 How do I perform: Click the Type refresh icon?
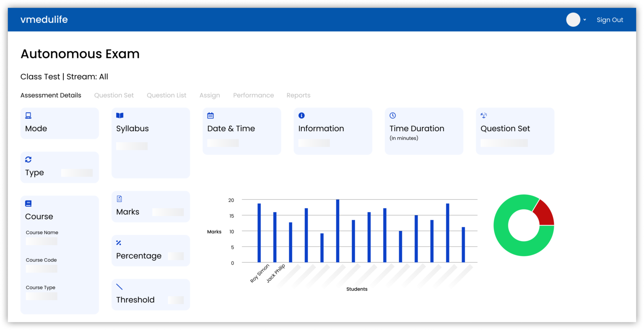(28, 159)
